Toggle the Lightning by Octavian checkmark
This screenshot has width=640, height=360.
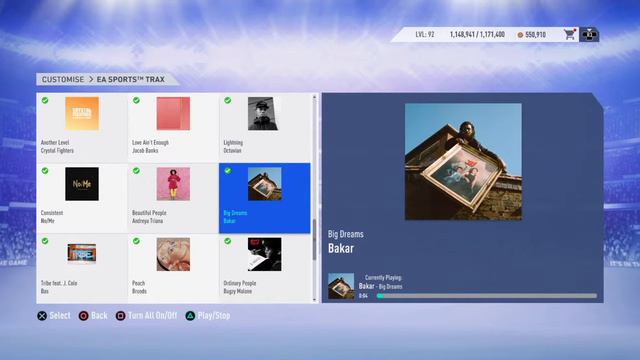pyautogui.click(x=228, y=100)
